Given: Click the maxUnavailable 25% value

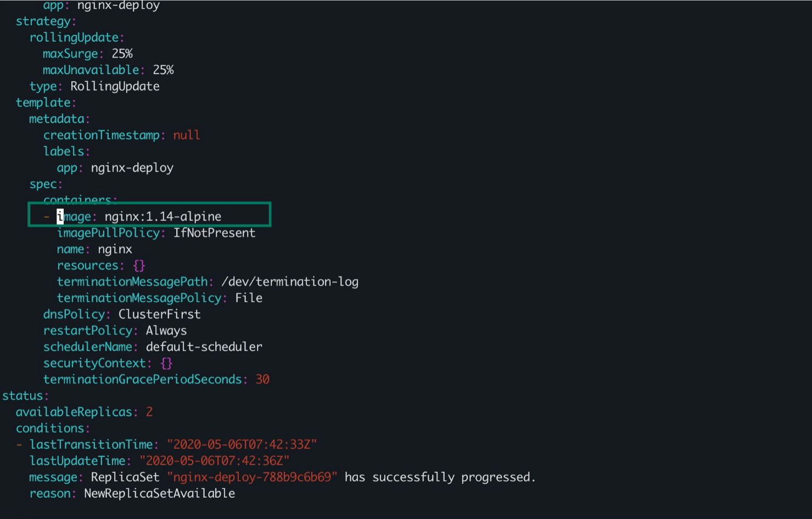Looking at the screenshot, I should [163, 70].
